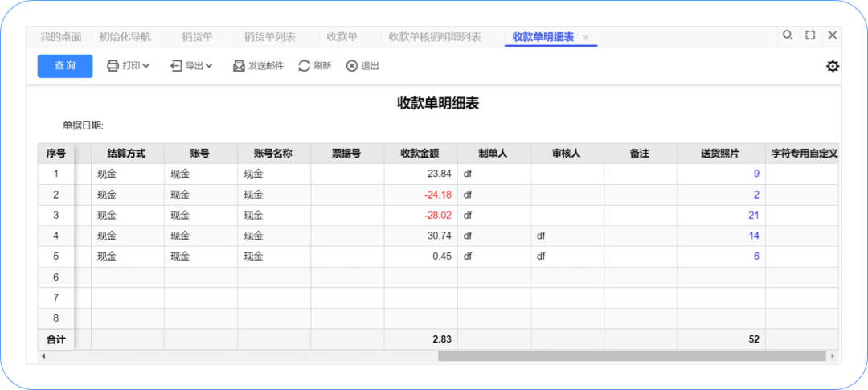Open delivery photo link 9 in row 1
This screenshot has width=868, height=390.
[x=756, y=174]
